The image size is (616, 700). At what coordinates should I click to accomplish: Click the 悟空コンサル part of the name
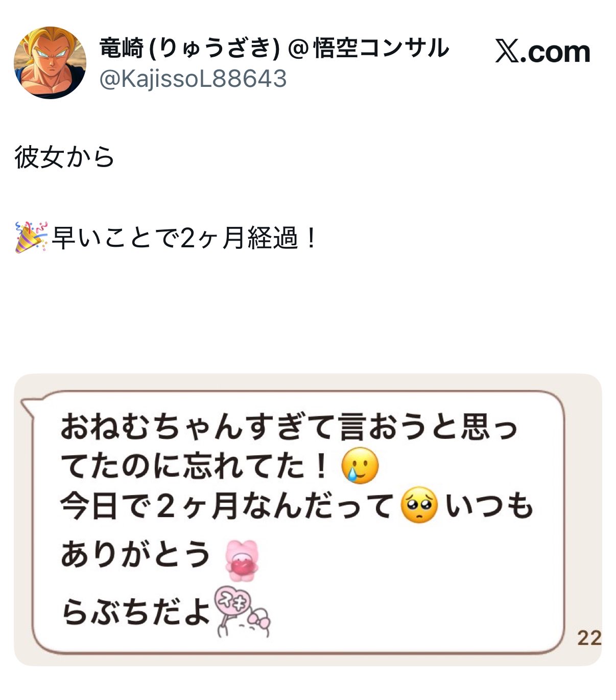click(381, 49)
